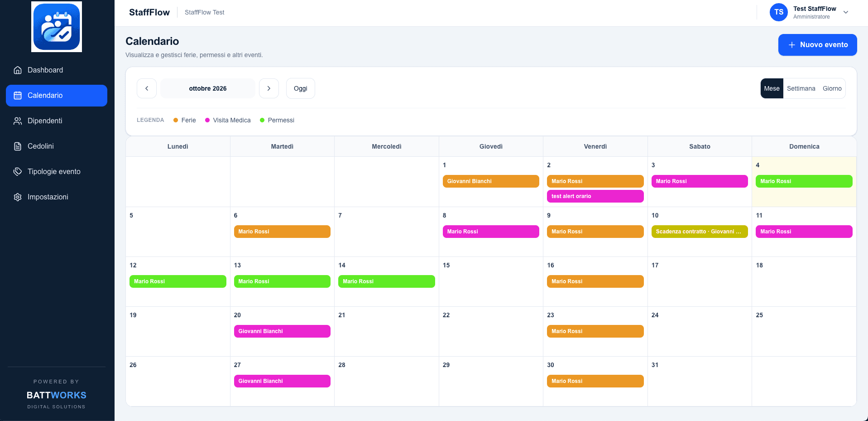
Task: Open Giovanni Bianchi event on October 1
Action: [491, 181]
